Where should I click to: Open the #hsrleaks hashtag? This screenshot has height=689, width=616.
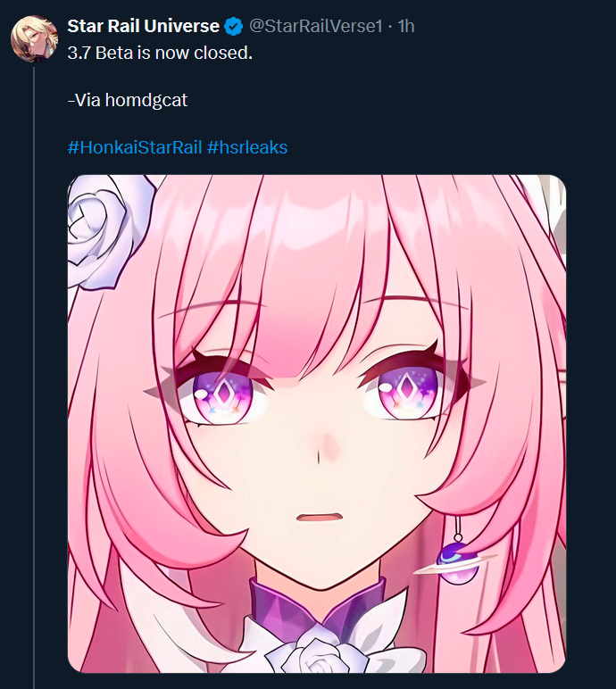click(247, 147)
